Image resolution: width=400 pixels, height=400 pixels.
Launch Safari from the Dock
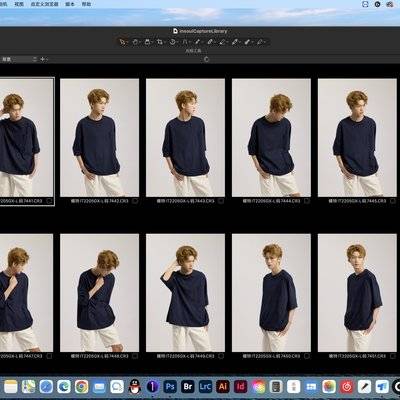click(46, 387)
